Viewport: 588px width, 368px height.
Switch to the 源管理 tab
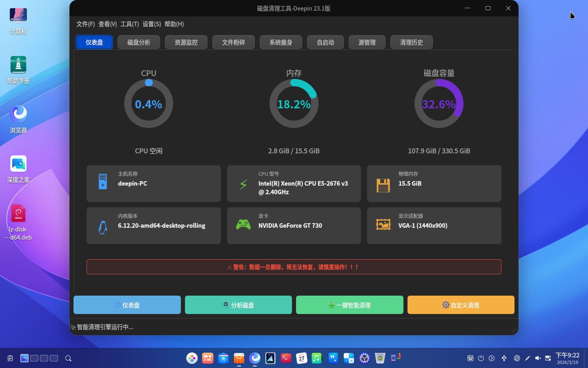point(367,42)
